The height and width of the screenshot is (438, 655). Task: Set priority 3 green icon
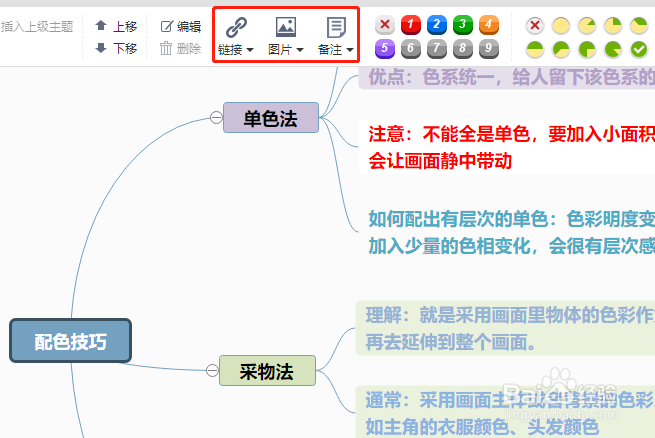coord(462,25)
